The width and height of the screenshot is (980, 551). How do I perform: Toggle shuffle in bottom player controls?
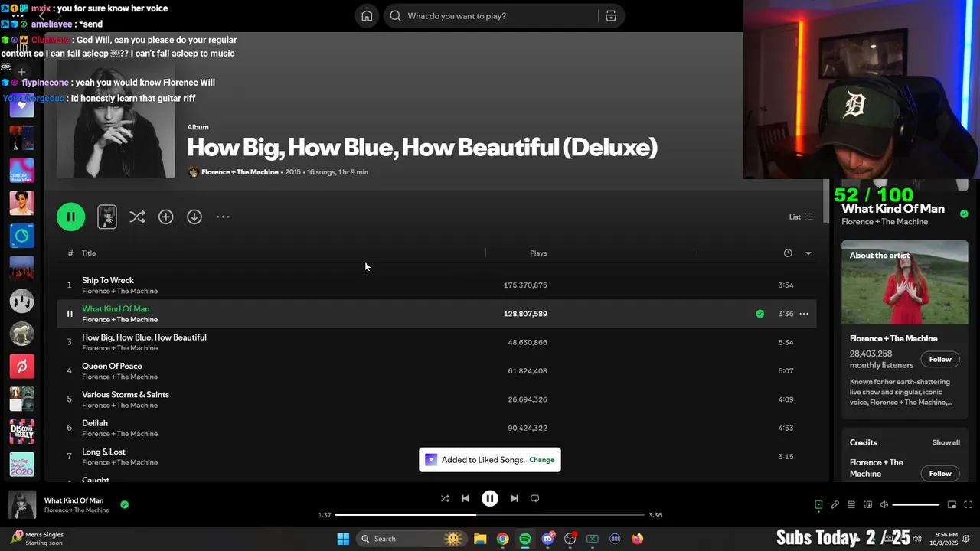pos(445,498)
